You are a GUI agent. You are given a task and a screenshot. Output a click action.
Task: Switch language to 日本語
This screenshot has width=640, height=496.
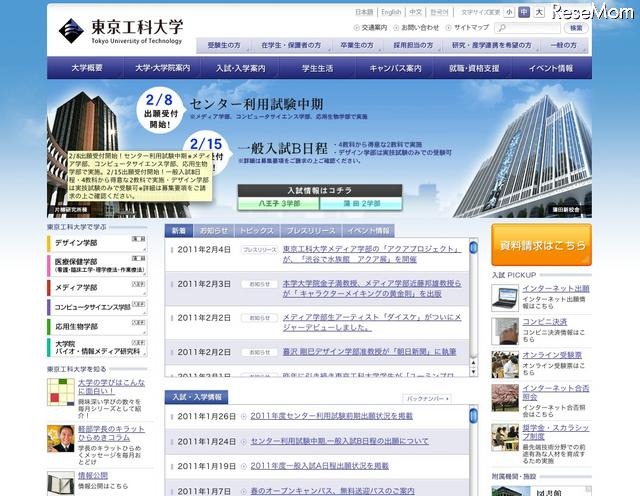point(364,12)
